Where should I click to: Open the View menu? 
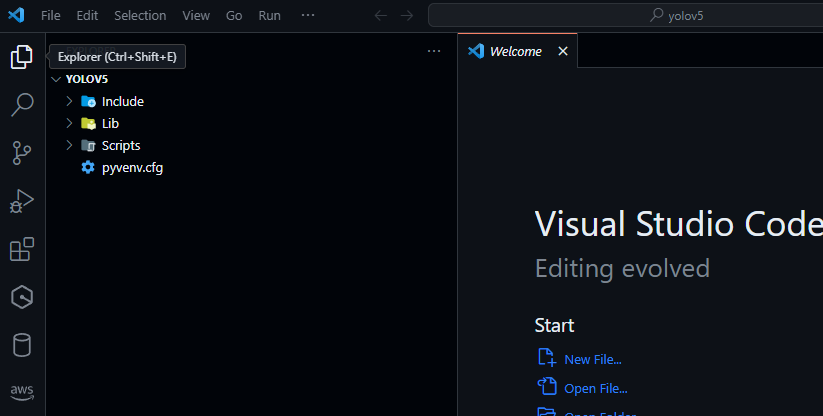(x=196, y=16)
